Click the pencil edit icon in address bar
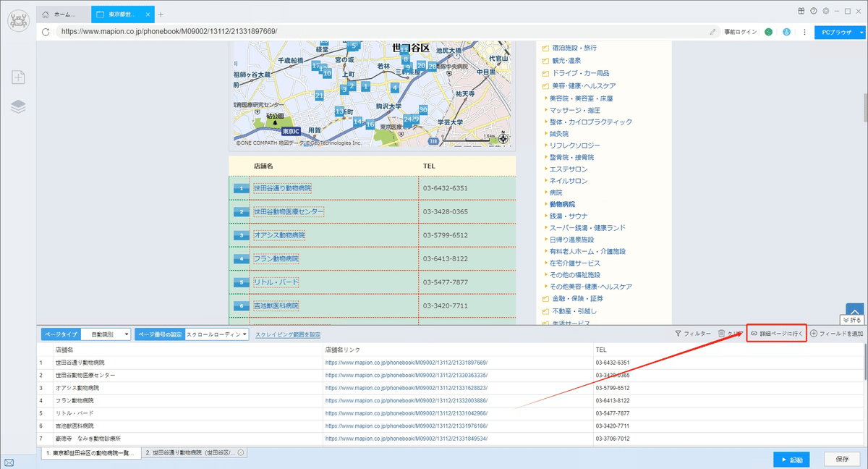Screen dimensions: 868x469 point(713,32)
